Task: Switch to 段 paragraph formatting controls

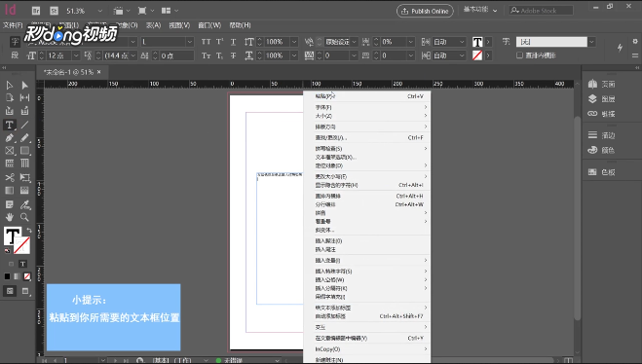Action: pyautogui.click(x=16, y=55)
